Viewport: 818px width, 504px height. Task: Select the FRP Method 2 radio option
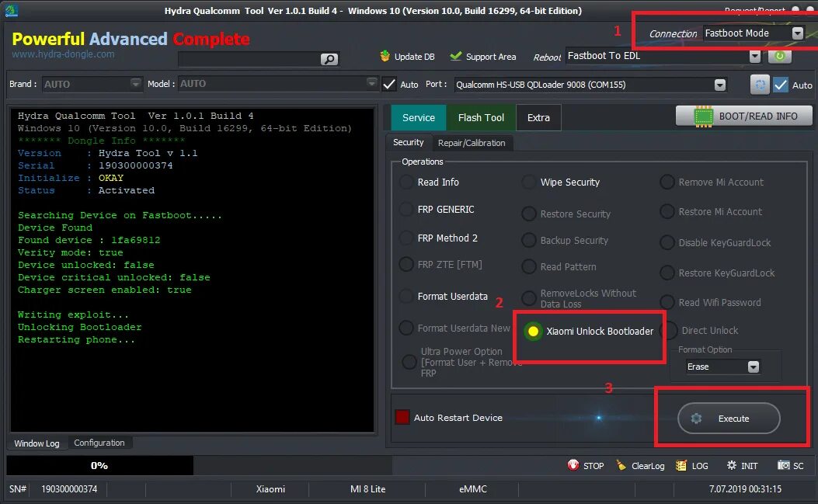pyautogui.click(x=406, y=238)
